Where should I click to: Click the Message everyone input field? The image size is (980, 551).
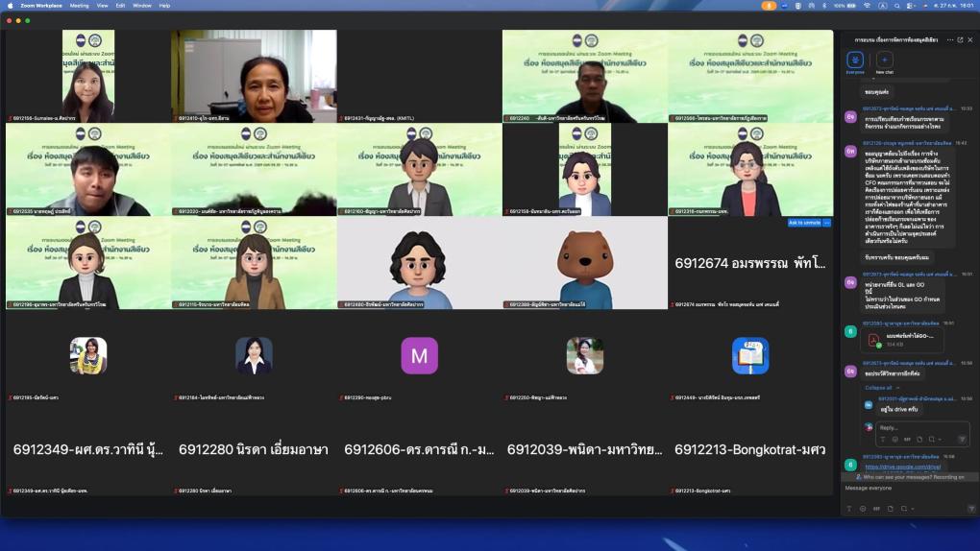[x=903, y=489]
